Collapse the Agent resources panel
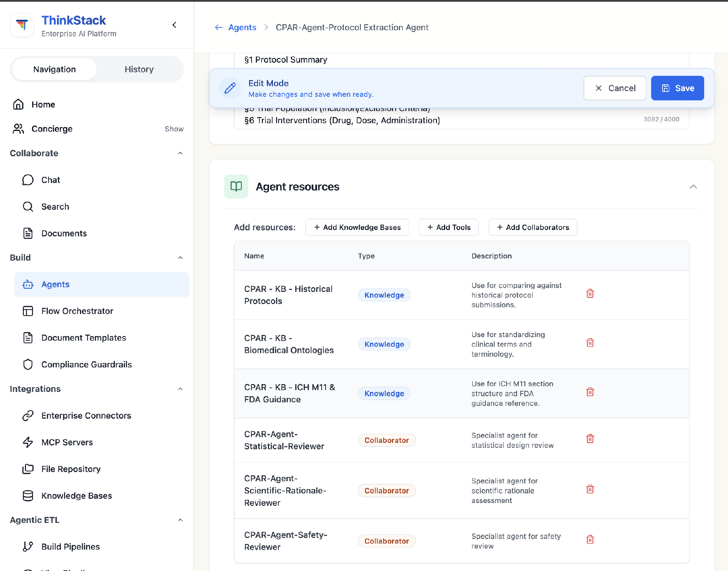728x571 pixels. [x=693, y=187]
